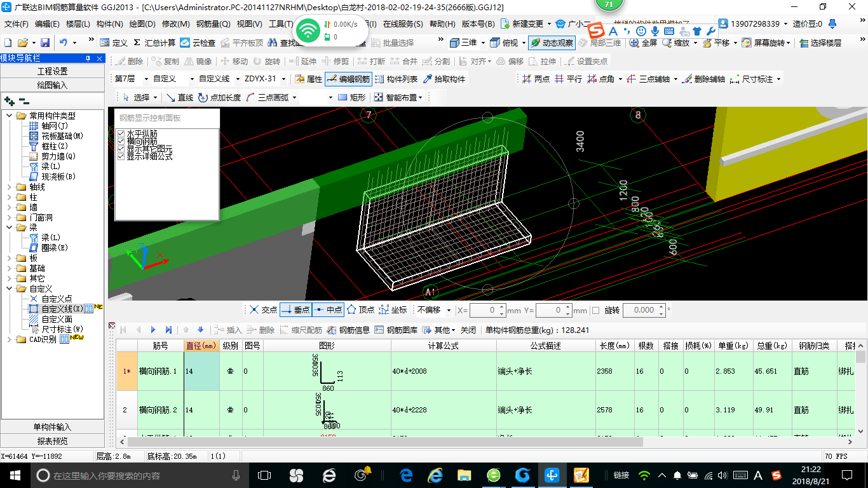Select 矩形 rectangle tool

[x=351, y=97]
